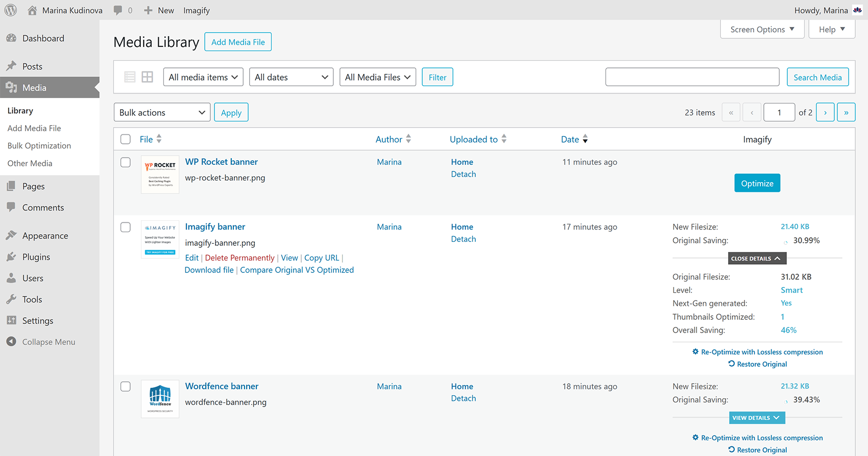Optimize the WP Rocket banner image

coord(757,183)
